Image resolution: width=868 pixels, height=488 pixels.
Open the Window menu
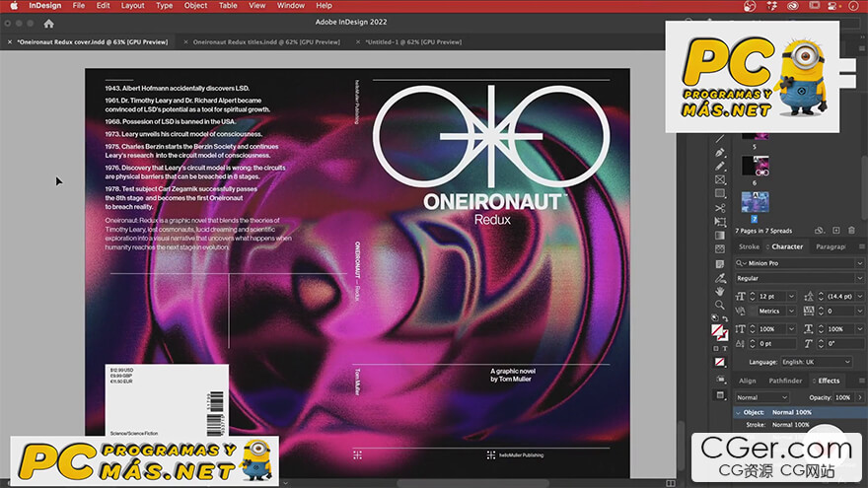(x=291, y=6)
